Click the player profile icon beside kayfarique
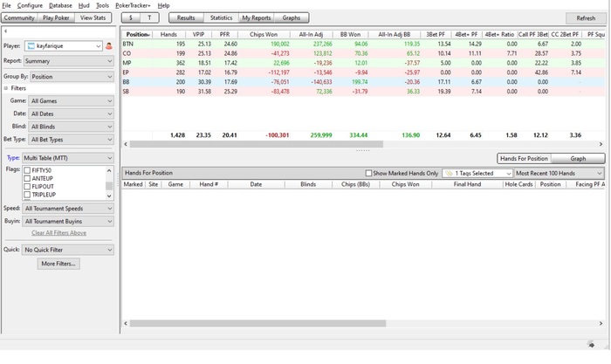Screen dimensions: 611x364 [109, 46]
